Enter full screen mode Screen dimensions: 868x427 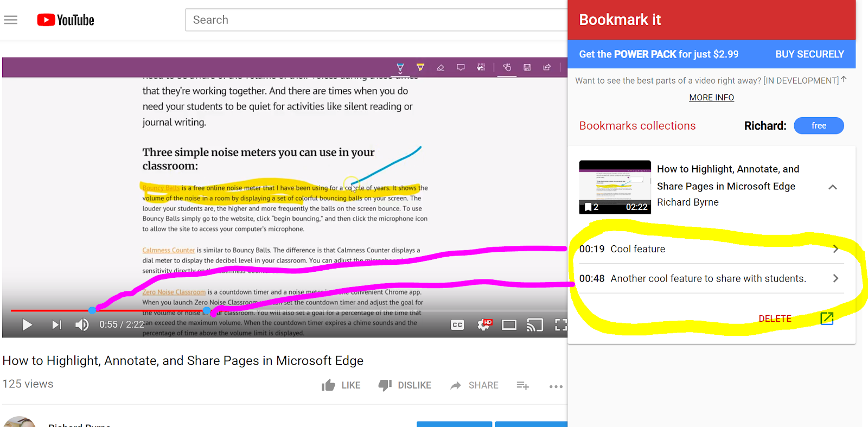(x=561, y=324)
